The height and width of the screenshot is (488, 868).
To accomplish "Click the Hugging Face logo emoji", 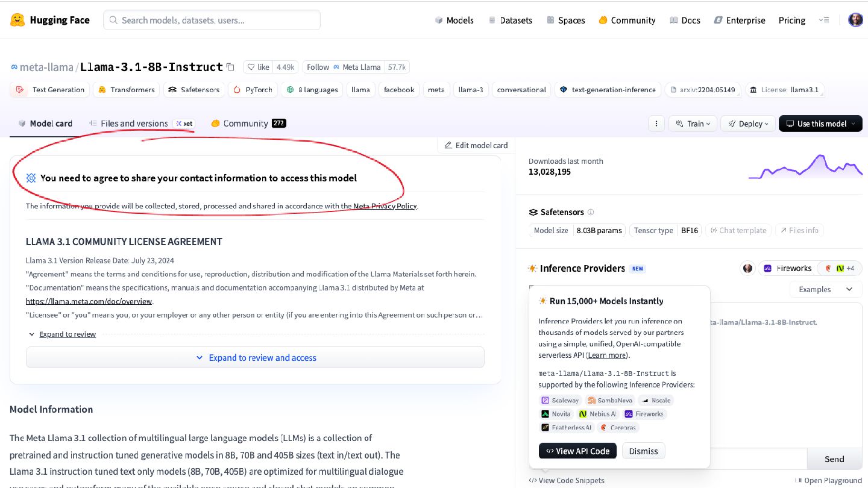I will [x=17, y=20].
